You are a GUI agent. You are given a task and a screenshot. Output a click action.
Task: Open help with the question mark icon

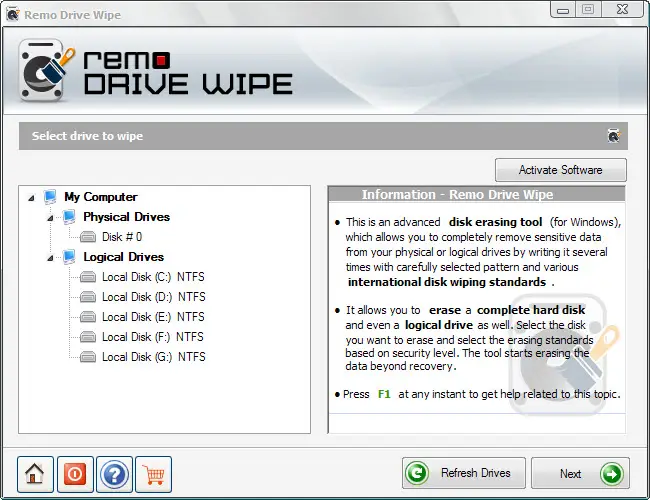pos(114,474)
